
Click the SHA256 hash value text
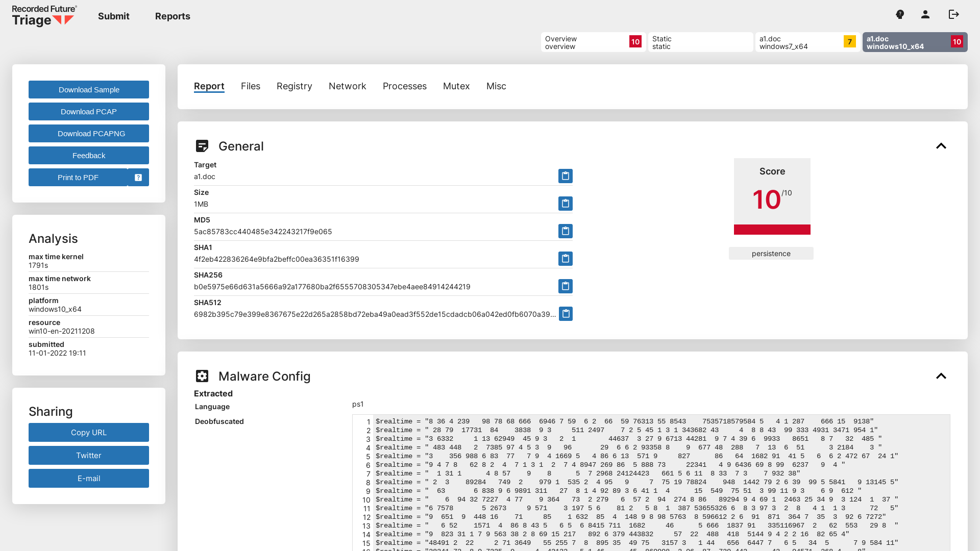pyautogui.click(x=332, y=287)
